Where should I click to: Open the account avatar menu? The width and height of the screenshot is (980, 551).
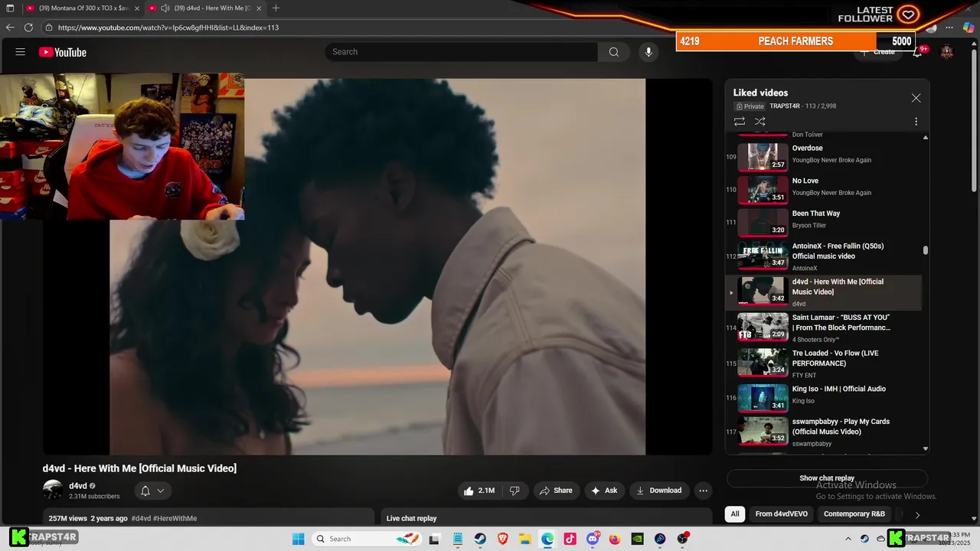pos(947,52)
